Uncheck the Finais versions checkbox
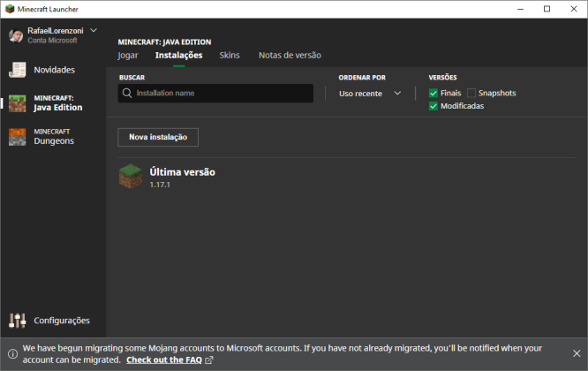Image resolution: width=588 pixels, height=371 pixels. pyautogui.click(x=433, y=93)
